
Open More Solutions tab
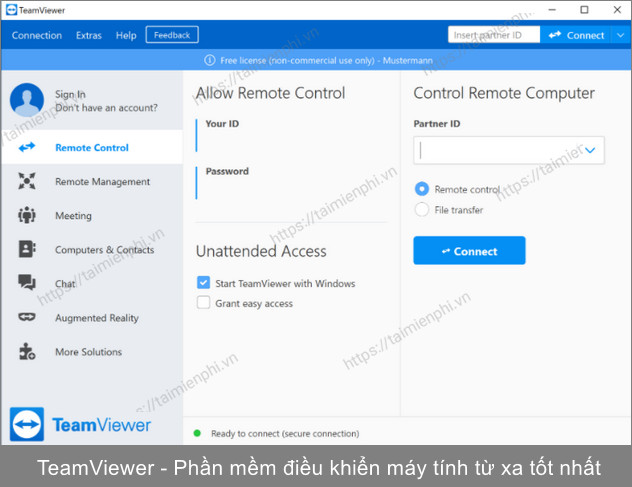92,352
